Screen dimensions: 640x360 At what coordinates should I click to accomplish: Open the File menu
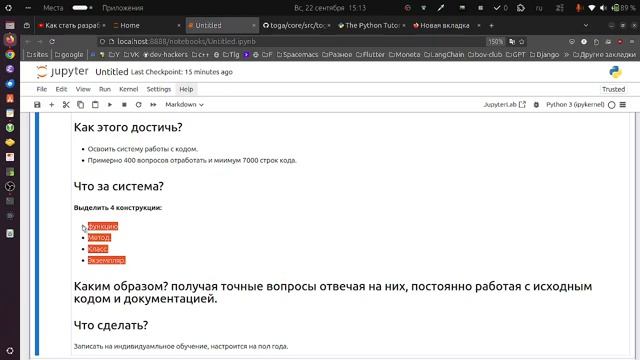[x=42, y=89]
